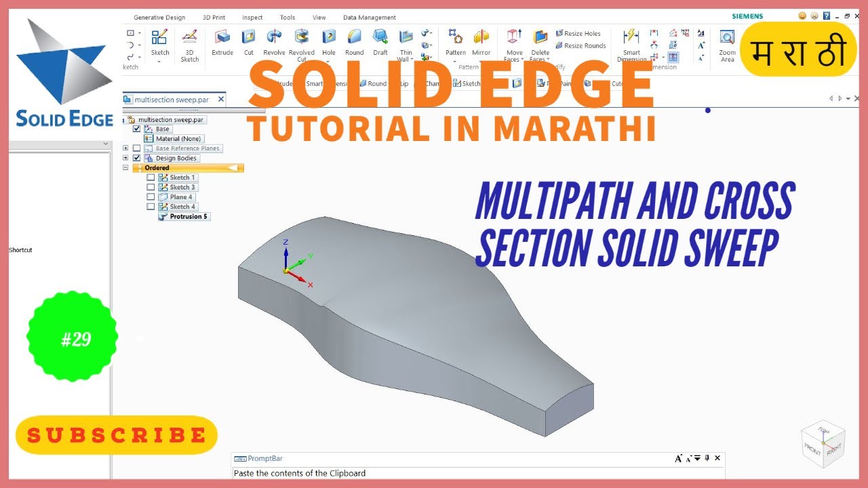Viewport: 868px width, 488px height.
Task: Expand the Base Reference Planes node
Action: click(125, 148)
